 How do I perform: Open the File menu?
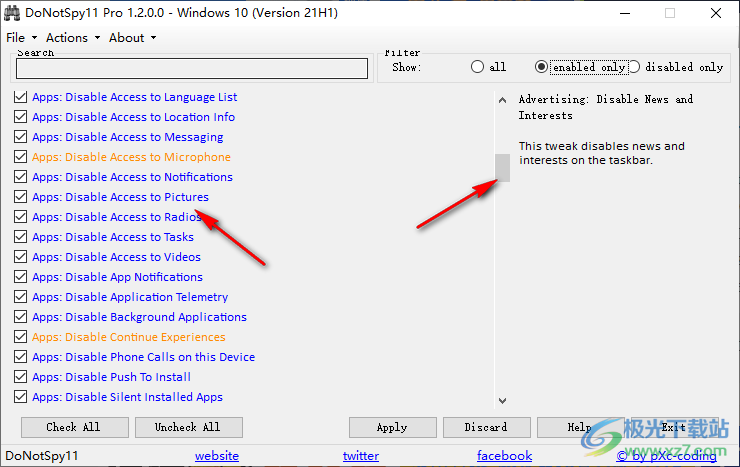pos(21,38)
